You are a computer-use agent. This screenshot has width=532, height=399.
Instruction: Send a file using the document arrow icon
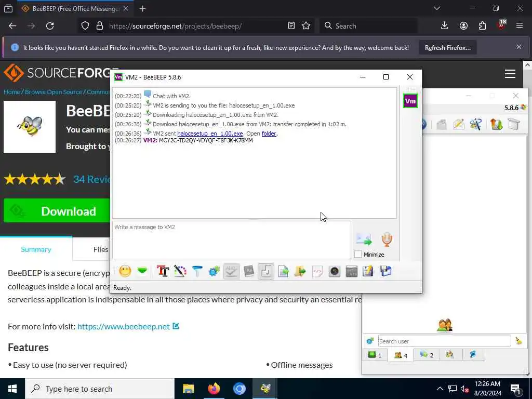click(283, 271)
